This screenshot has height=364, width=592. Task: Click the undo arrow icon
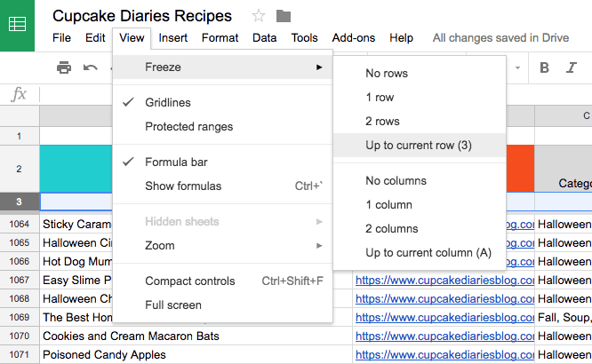click(x=91, y=67)
